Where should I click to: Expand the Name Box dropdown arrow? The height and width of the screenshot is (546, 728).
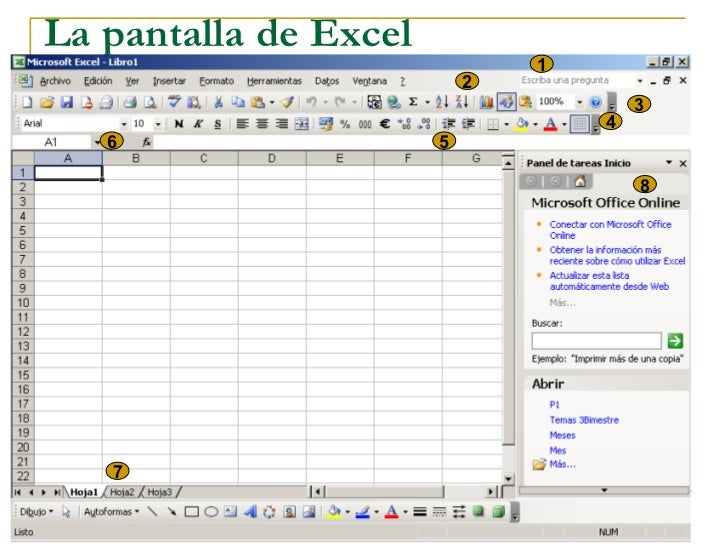pos(97,142)
